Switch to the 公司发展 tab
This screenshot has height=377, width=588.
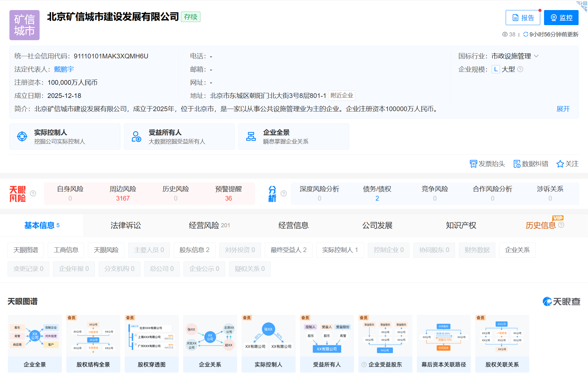377,225
